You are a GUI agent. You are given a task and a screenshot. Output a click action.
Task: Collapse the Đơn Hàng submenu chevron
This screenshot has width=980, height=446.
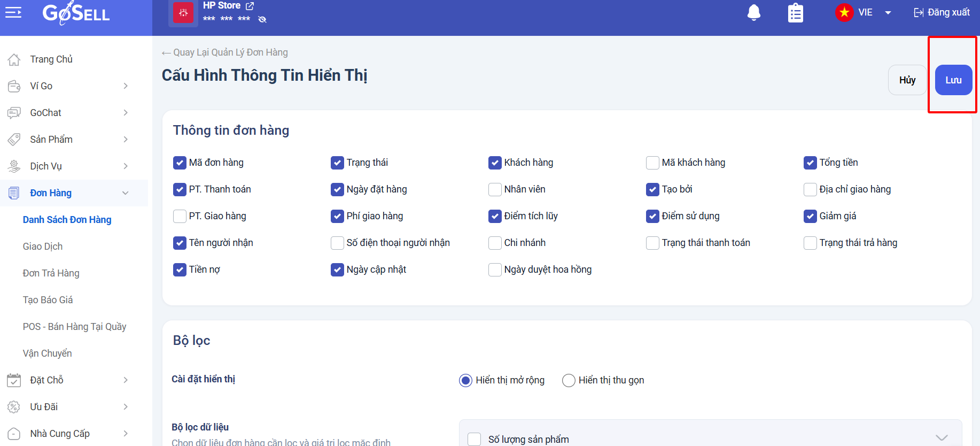pyautogui.click(x=126, y=193)
